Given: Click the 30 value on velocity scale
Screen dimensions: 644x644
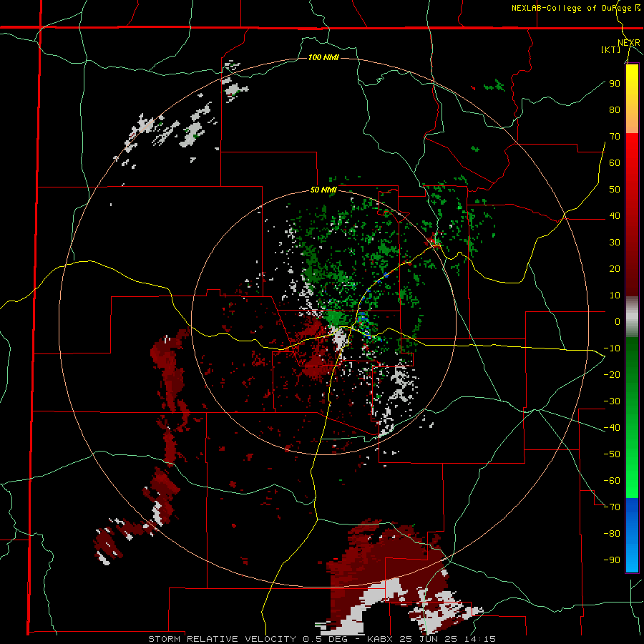Looking at the screenshot, I should pyautogui.click(x=615, y=243).
